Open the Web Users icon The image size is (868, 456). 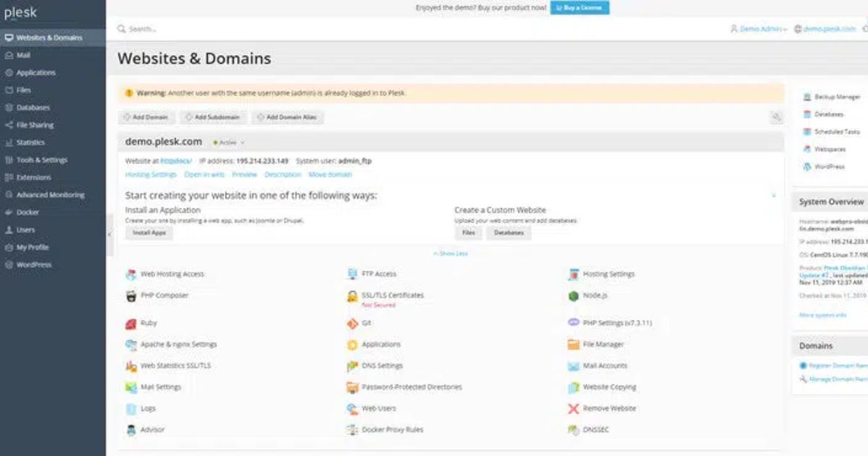(x=352, y=408)
